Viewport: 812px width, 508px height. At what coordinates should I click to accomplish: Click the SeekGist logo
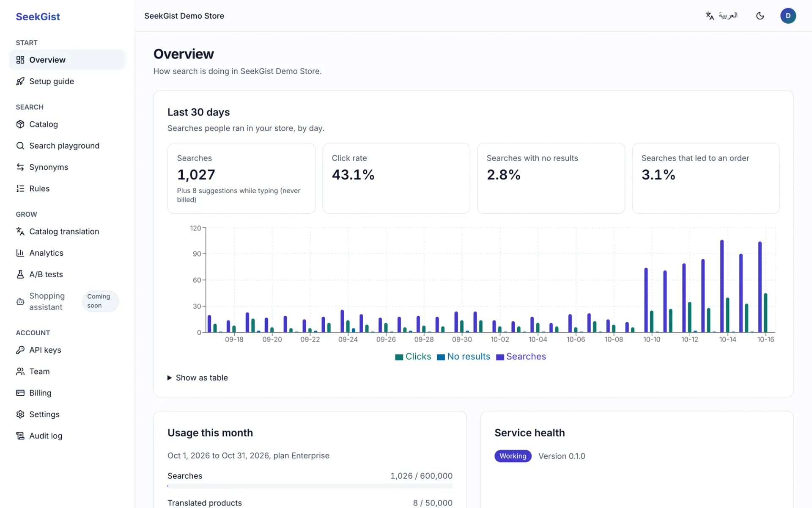click(38, 17)
